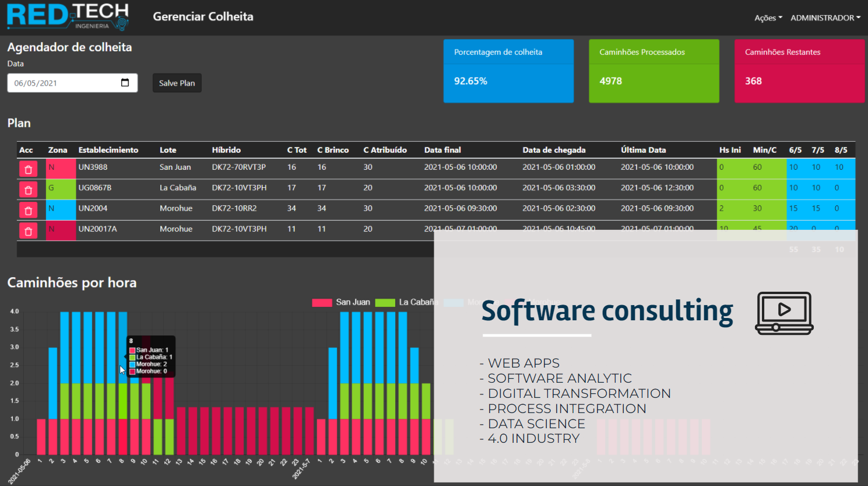
Task: Toggle San Juan series in chart legend
Action: click(341, 302)
